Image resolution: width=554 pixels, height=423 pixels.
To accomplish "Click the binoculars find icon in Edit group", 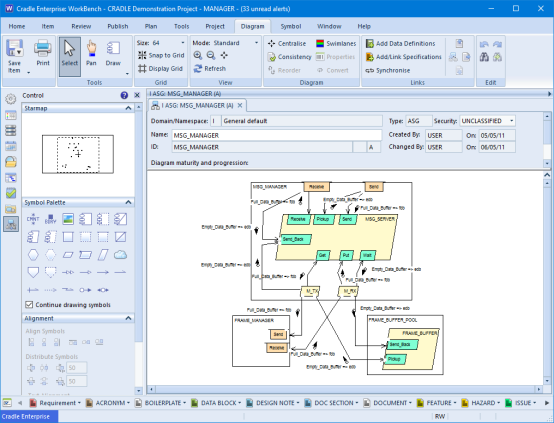I will pyautogui.click(x=484, y=57).
